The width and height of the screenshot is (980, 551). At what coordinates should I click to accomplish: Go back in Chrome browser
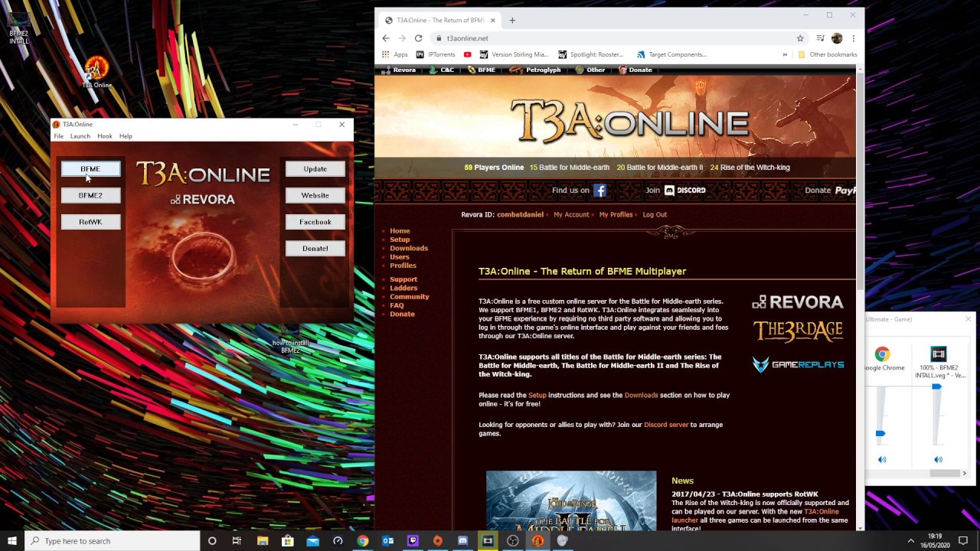point(386,38)
